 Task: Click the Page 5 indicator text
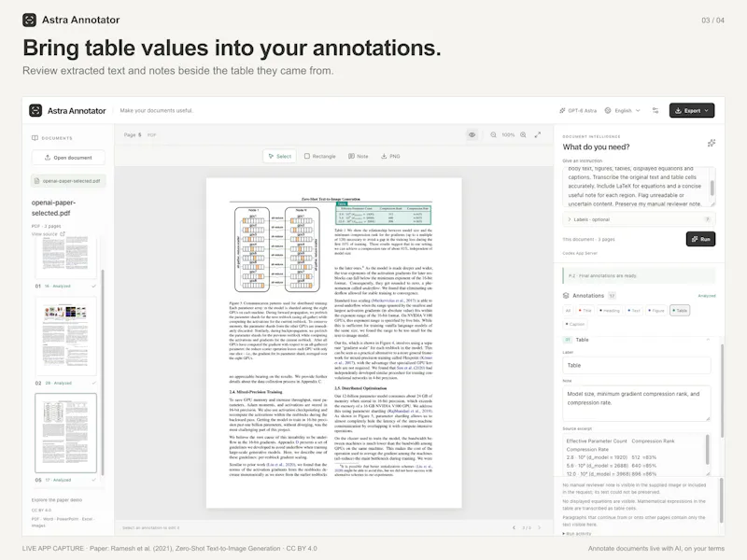(x=133, y=134)
